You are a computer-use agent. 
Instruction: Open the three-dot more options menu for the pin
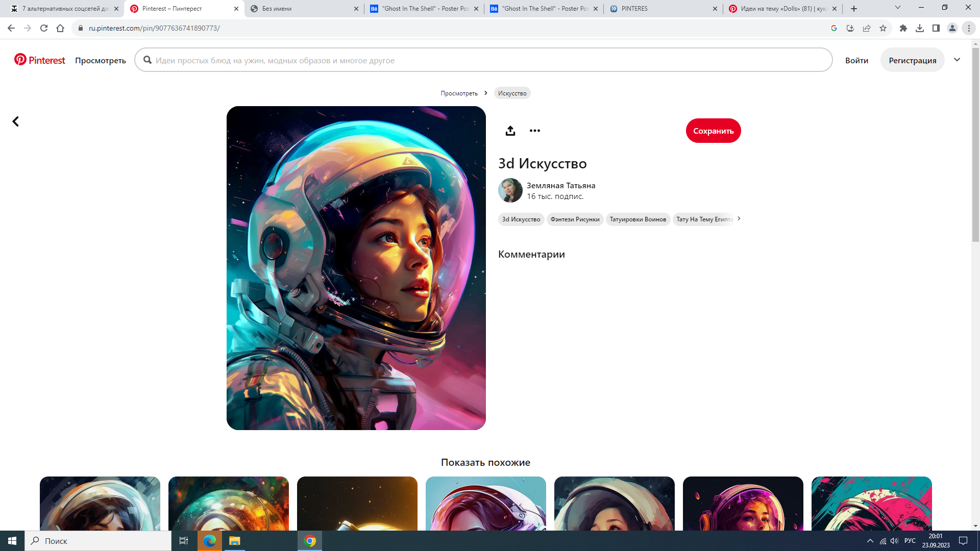click(x=534, y=131)
